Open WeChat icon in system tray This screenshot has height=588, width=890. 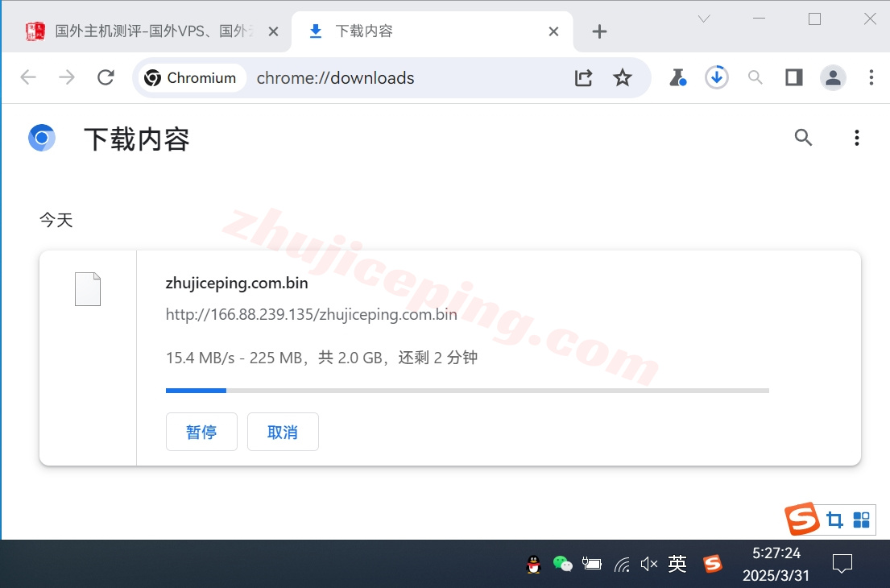coord(562,564)
